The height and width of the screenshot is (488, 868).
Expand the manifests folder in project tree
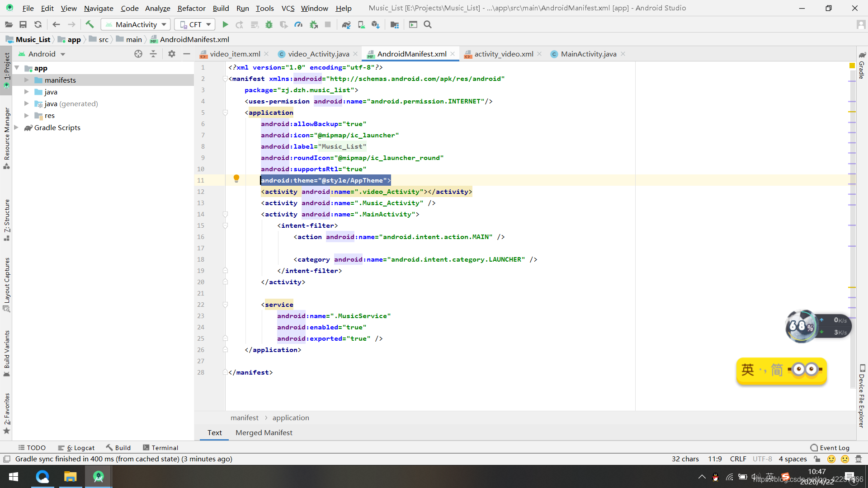[27, 80]
